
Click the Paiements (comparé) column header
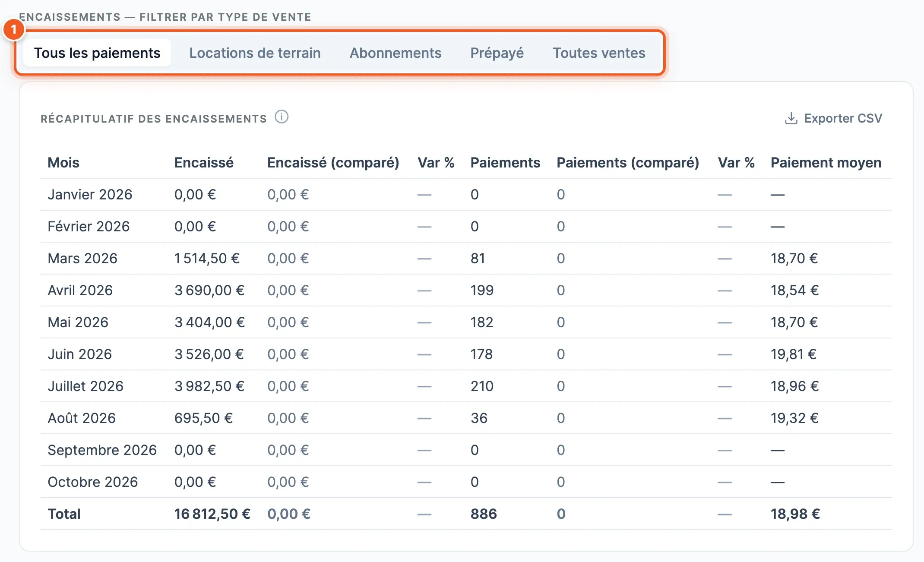coord(628,162)
